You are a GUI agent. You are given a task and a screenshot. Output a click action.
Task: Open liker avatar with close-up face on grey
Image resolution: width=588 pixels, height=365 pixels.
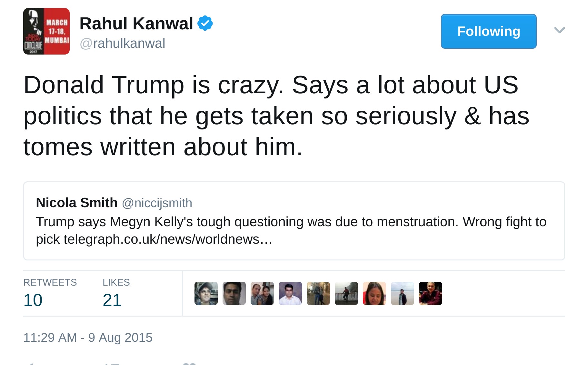pos(234,293)
